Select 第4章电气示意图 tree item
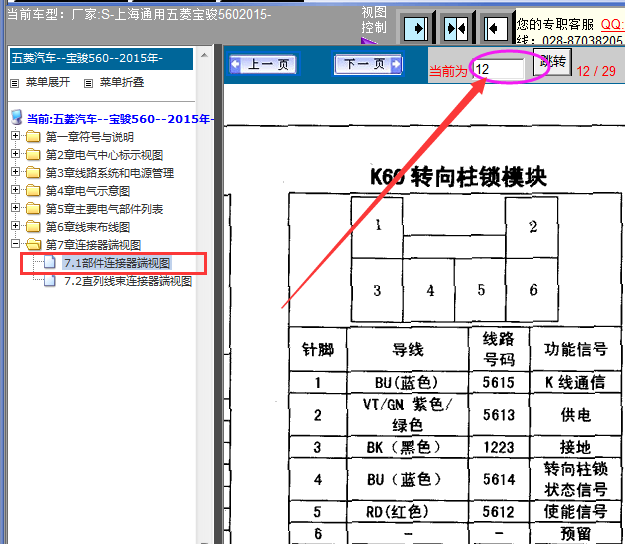Screen dimensions: 625x544 tap(88, 191)
